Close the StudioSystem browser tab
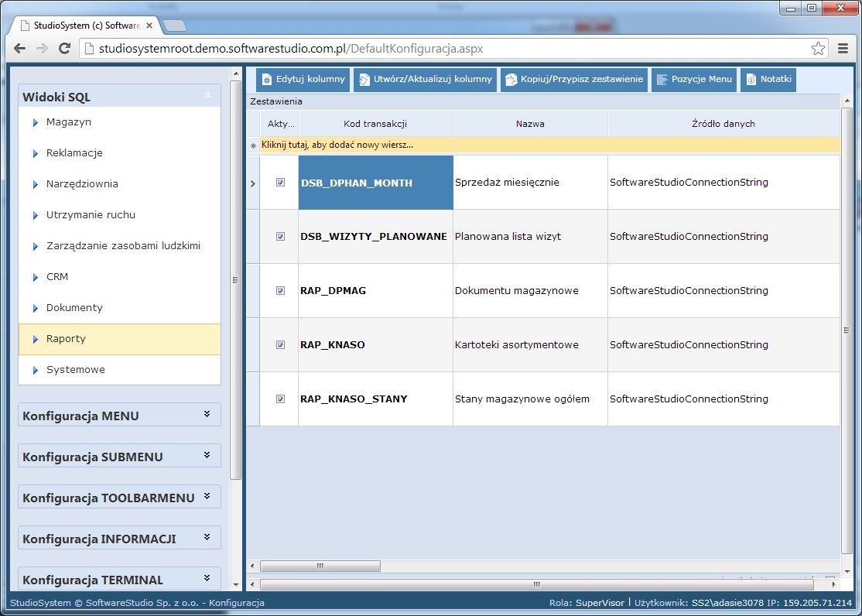This screenshot has height=616, width=862. click(x=149, y=26)
